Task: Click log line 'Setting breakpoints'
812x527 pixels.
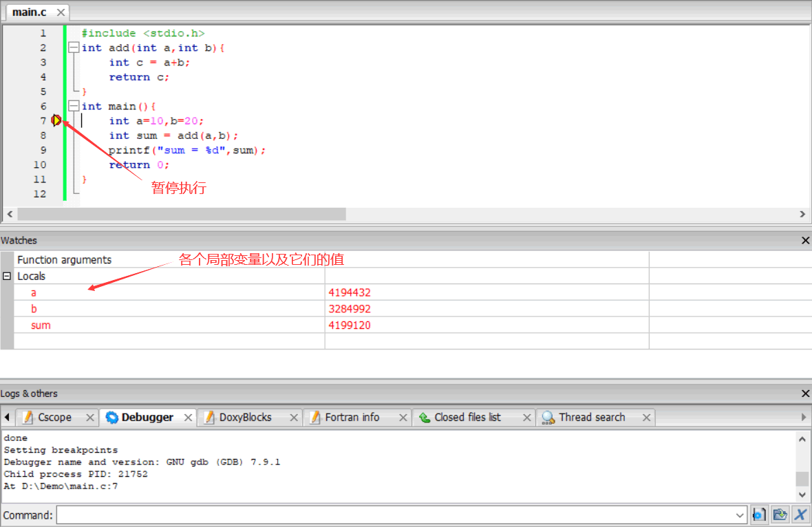Action: (61, 450)
